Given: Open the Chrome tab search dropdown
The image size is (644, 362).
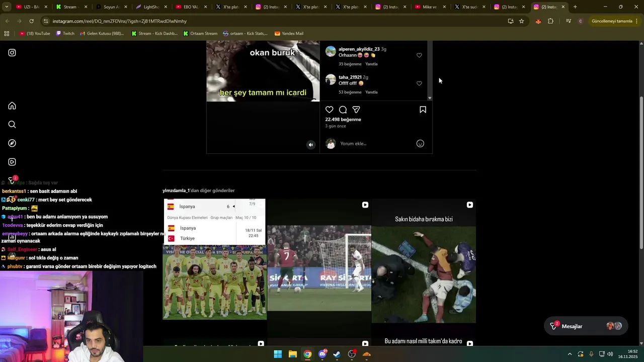Looking at the screenshot, I should 7,7.
